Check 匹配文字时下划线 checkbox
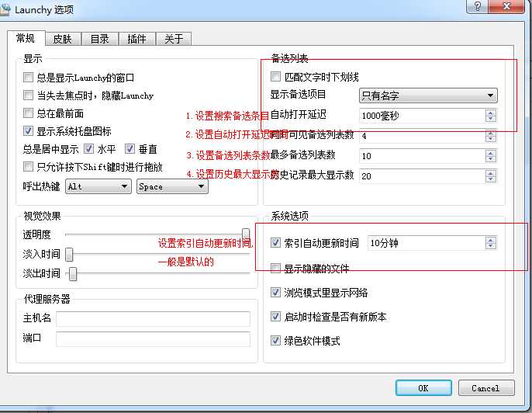This screenshot has height=413, width=532. click(x=275, y=77)
